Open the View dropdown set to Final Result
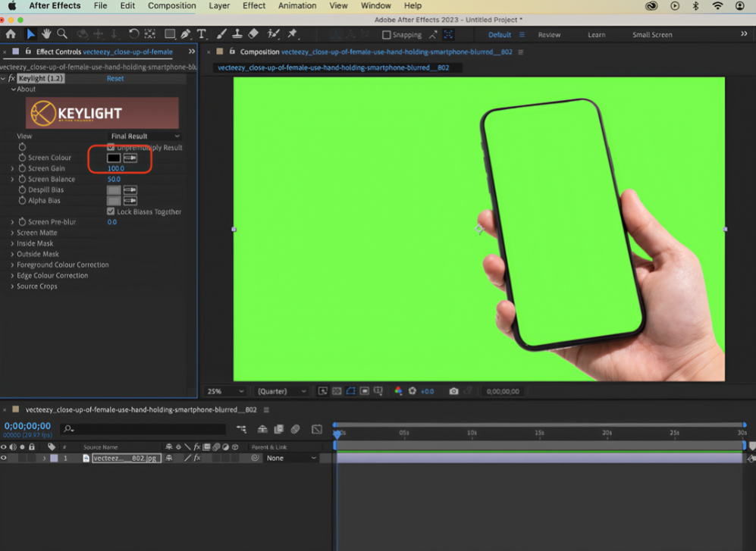Screen dimensions: 756x551 click(144, 136)
